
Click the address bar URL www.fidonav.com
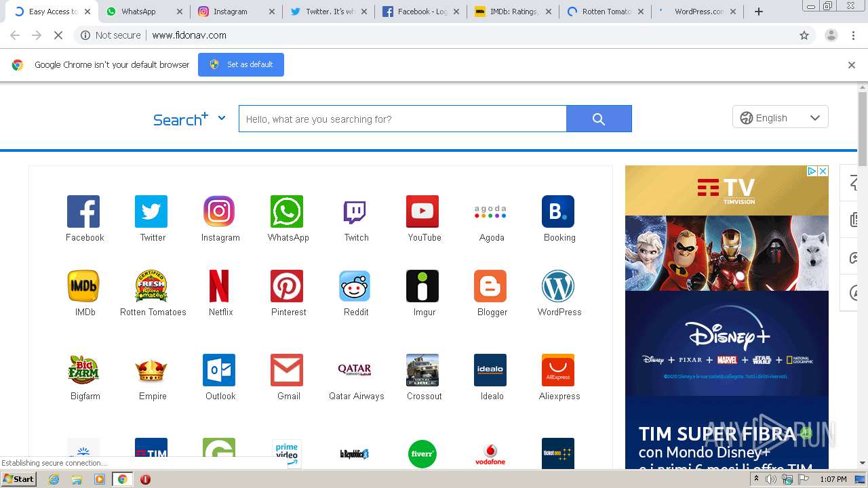189,35
